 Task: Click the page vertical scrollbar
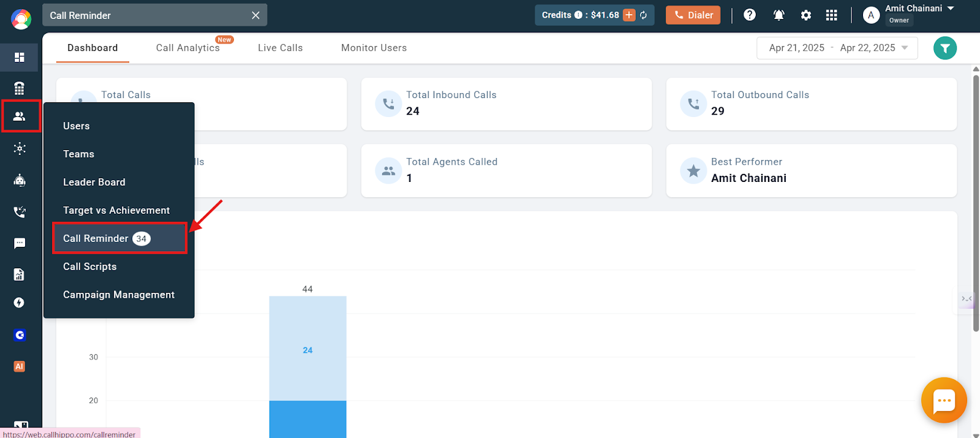point(976,202)
